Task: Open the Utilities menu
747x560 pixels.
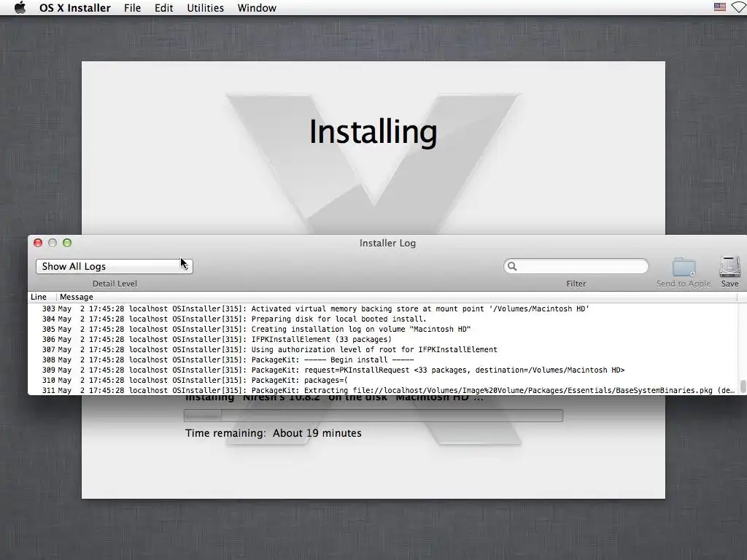Action: (x=205, y=7)
